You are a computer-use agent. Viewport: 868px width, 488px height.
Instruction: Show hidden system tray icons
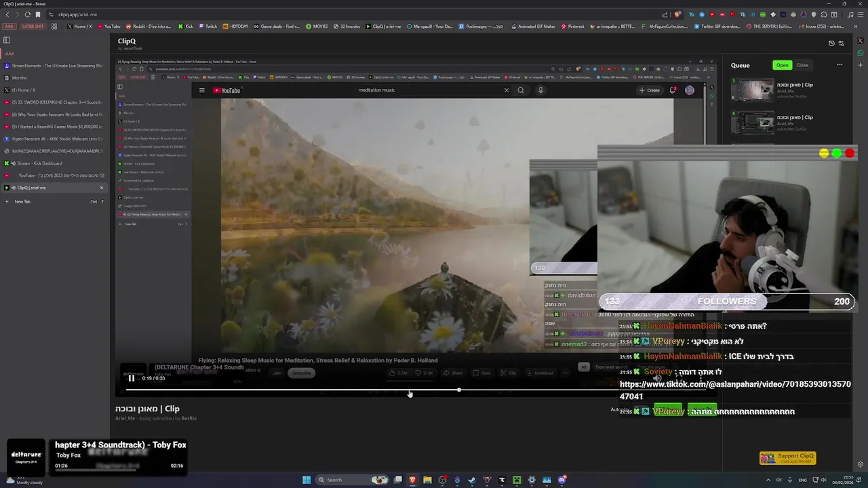click(768, 480)
